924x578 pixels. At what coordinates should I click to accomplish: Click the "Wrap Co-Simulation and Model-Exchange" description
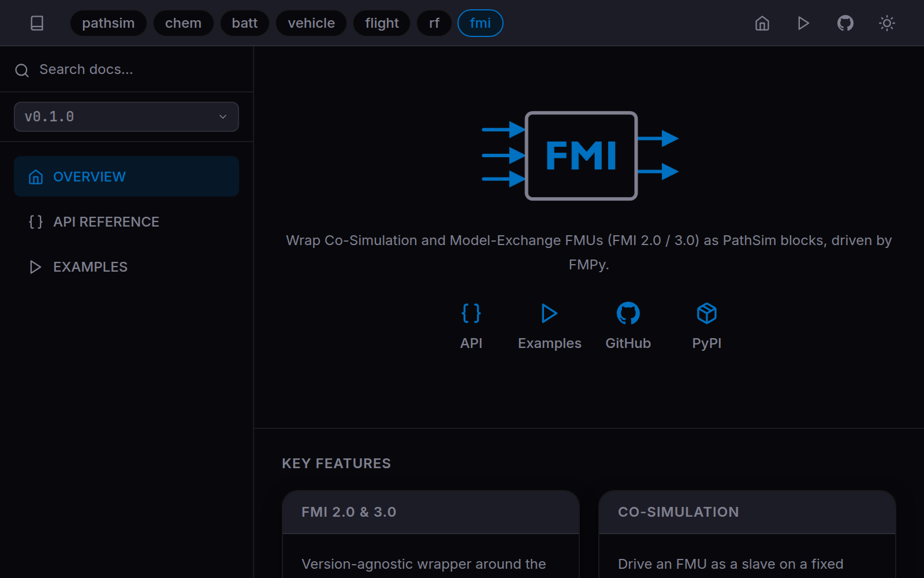589,252
